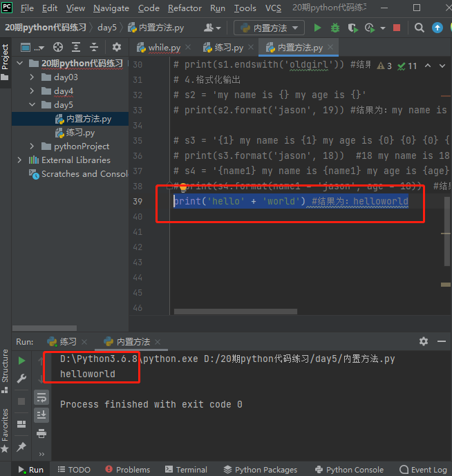Open the Tools menu
This screenshot has width=452, height=476.
point(245,8)
